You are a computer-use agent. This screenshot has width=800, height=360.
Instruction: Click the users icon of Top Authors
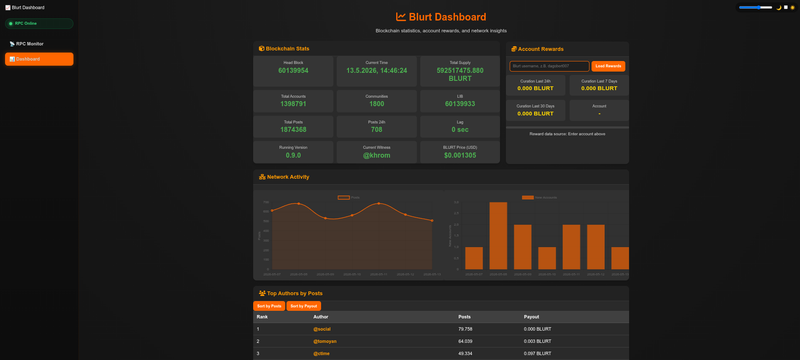[262, 293]
